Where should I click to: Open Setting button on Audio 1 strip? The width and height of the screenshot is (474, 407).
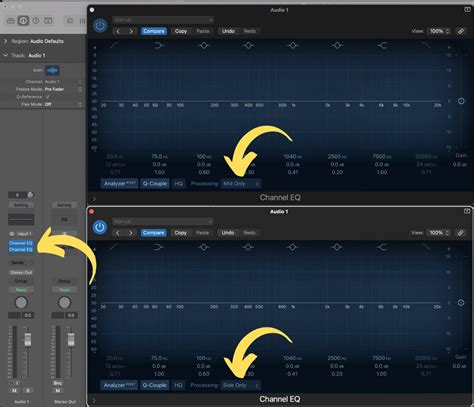[21, 205]
